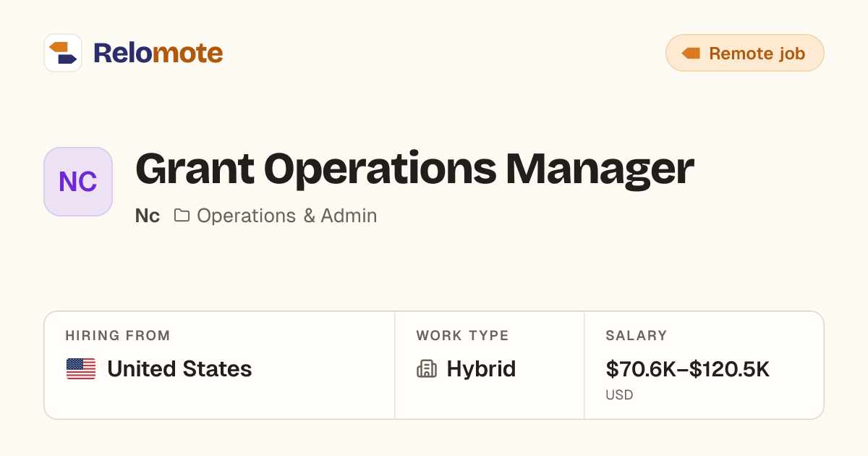Open the Operations & Admin category
868x456 pixels.
[x=286, y=216]
